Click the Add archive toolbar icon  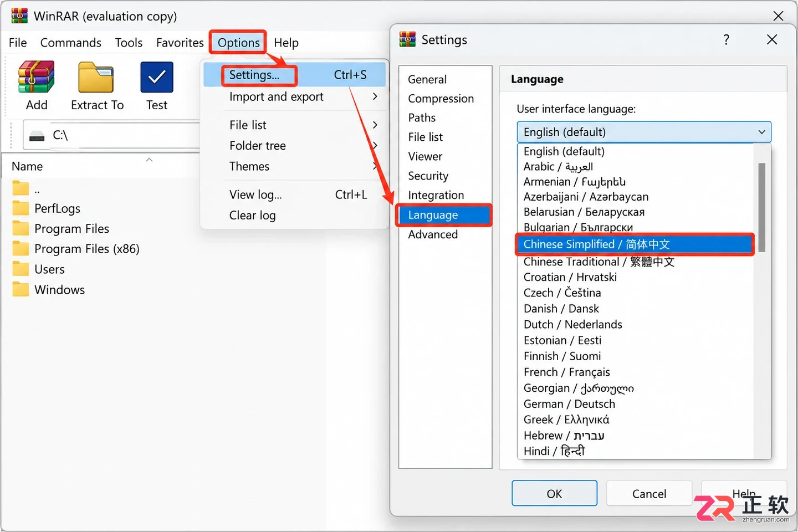pyautogui.click(x=37, y=77)
